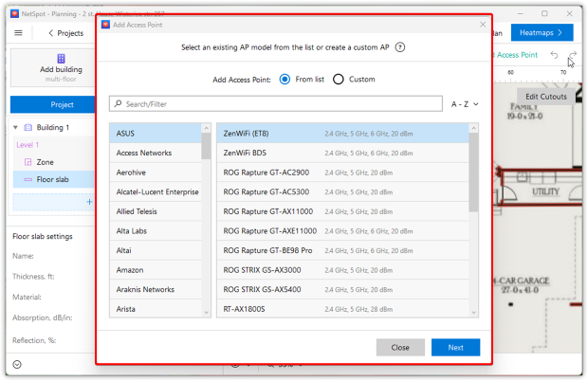
Task: Select Amazon vendor
Action: click(x=156, y=270)
